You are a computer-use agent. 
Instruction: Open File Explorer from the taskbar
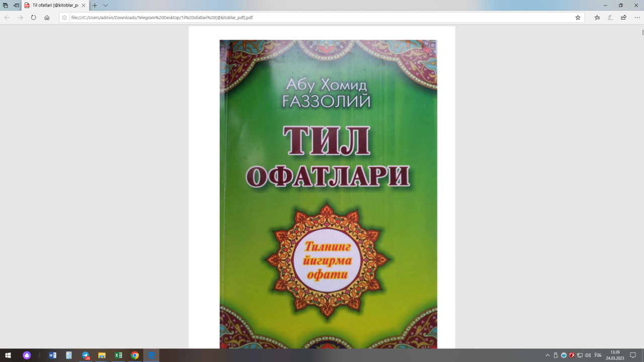coord(102,355)
